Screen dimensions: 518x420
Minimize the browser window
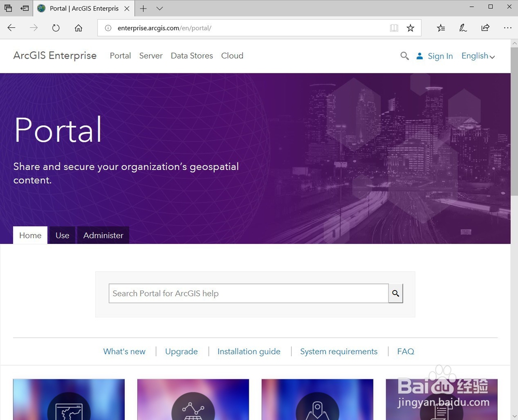click(x=472, y=7)
